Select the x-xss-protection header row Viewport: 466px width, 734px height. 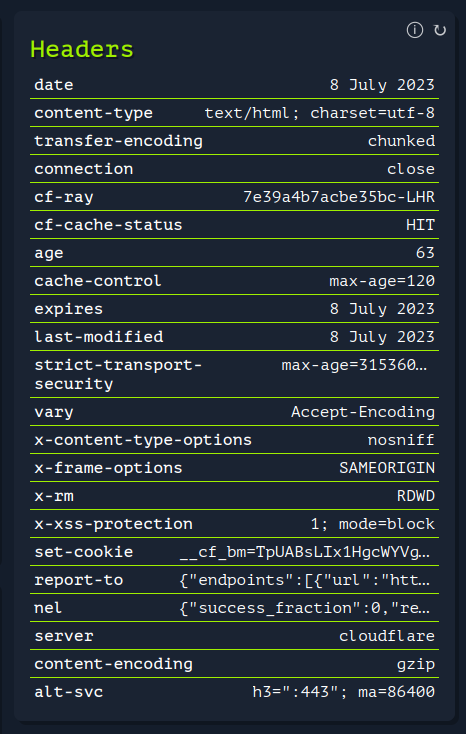point(235,524)
